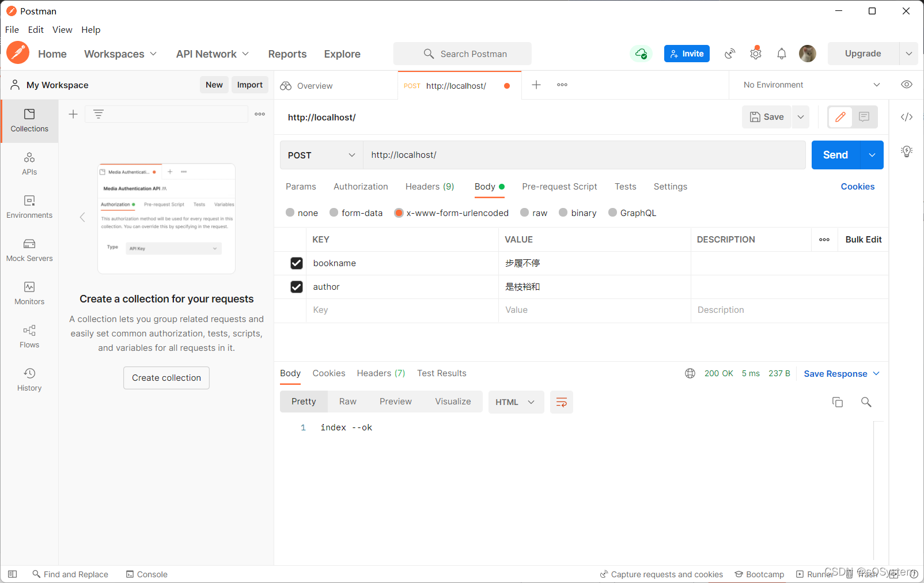This screenshot has width=924, height=583.
Task: Click the Search Postman field
Action: (x=463, y=54)
